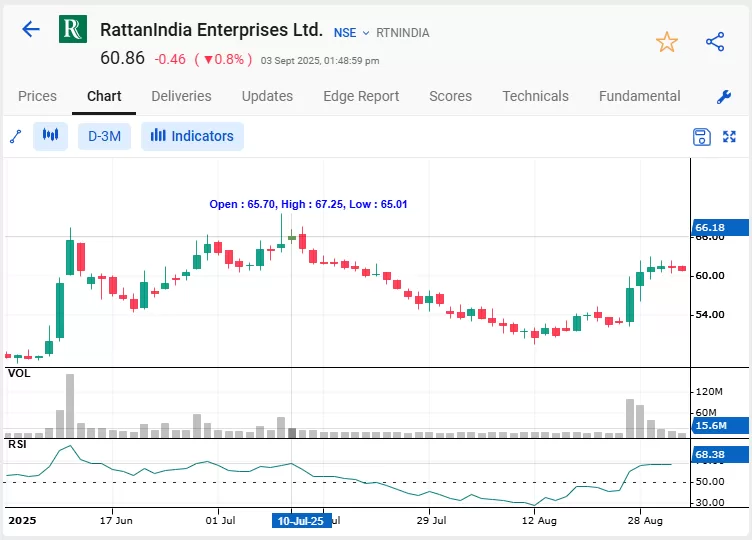Add stock to favorites with star icon
Image resolution: width=752 pixels, height=540 pixels.
667,42
